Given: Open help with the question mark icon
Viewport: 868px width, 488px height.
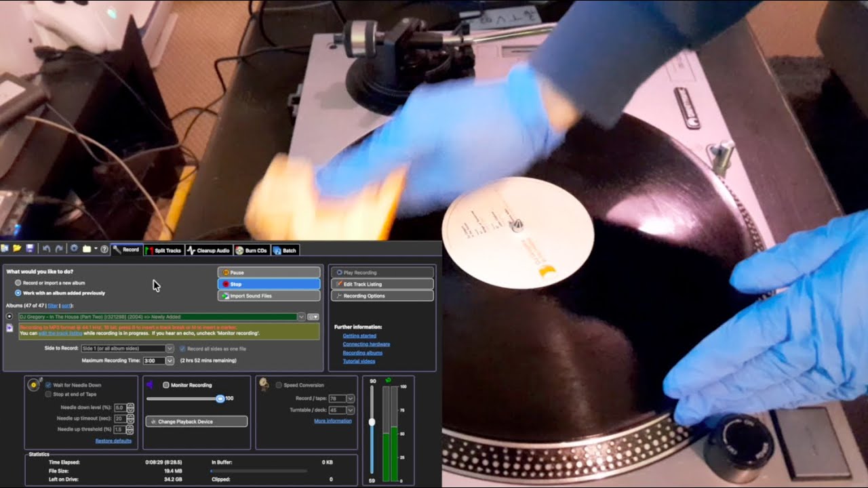Looking at the screenshot, I should pyautogui.click(x=104, y=249).
